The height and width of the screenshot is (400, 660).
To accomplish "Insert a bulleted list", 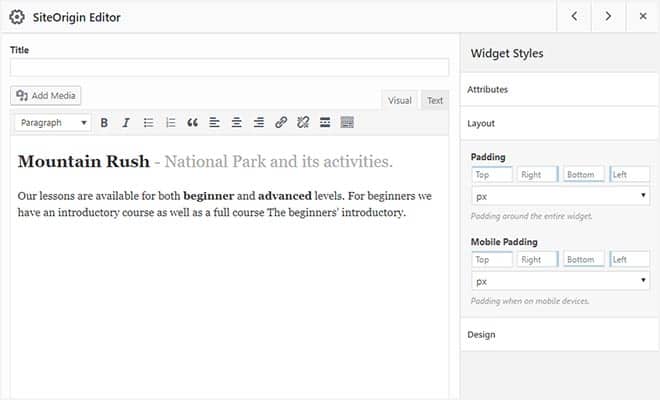I will pos(148,123).
